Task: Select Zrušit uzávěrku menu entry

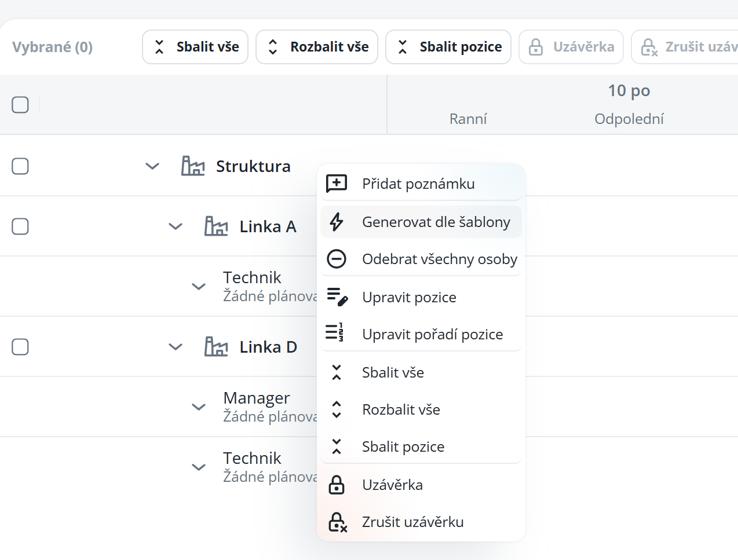Action: [x=412, y=522]
